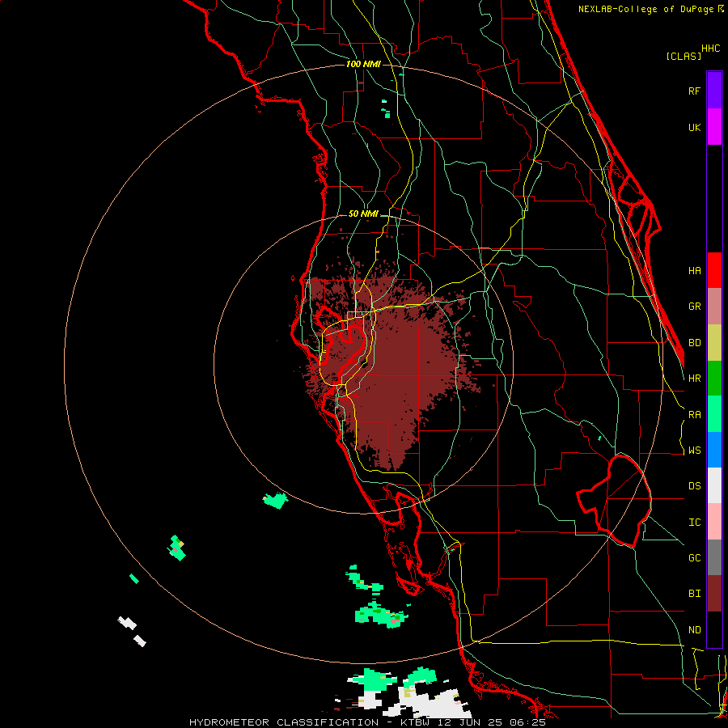Click the GR legend label
The image size is (728, 728).
(694, 307)
